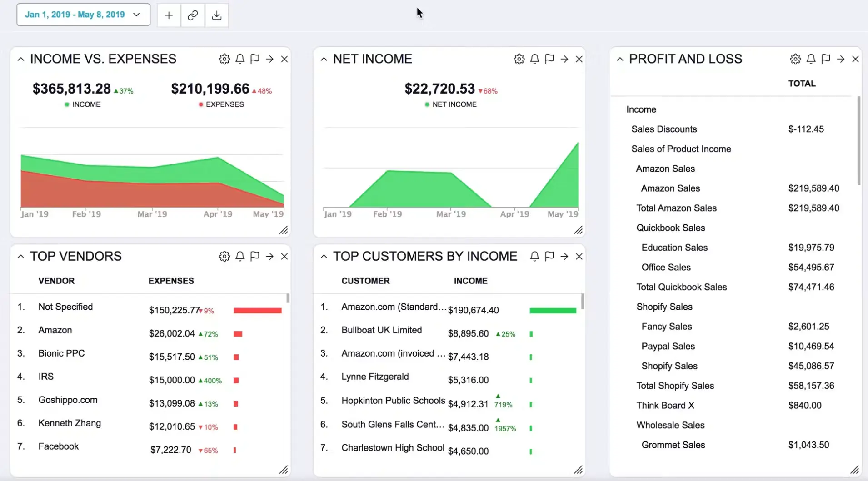Image resolution: width=868 pixels, height=481 pixels.
Task: Open settings gear of Profit and Loss
Action: 795,59
